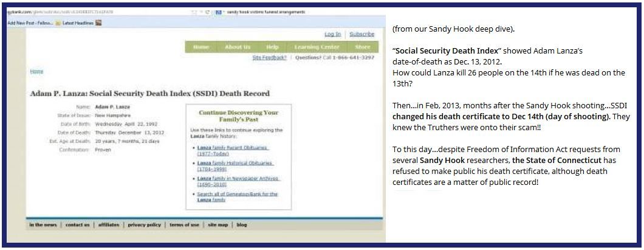The width and height of the screenshot is (644, 250).
Task: Select date of death 'Thursday December 13, 2012'
Action: pyautogui.click(x=129, y=133)
